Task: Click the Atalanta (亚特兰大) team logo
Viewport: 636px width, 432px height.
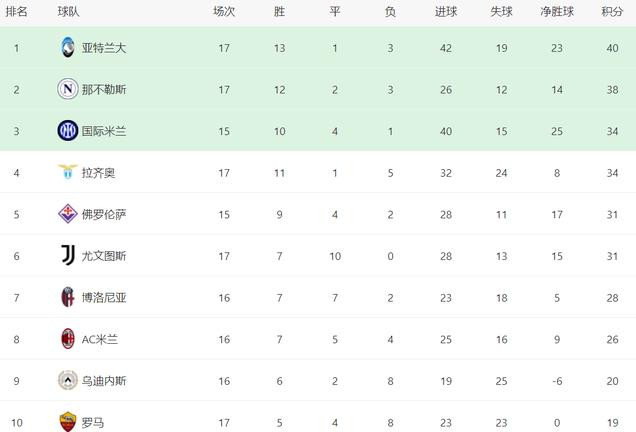Action: (68, 47)
